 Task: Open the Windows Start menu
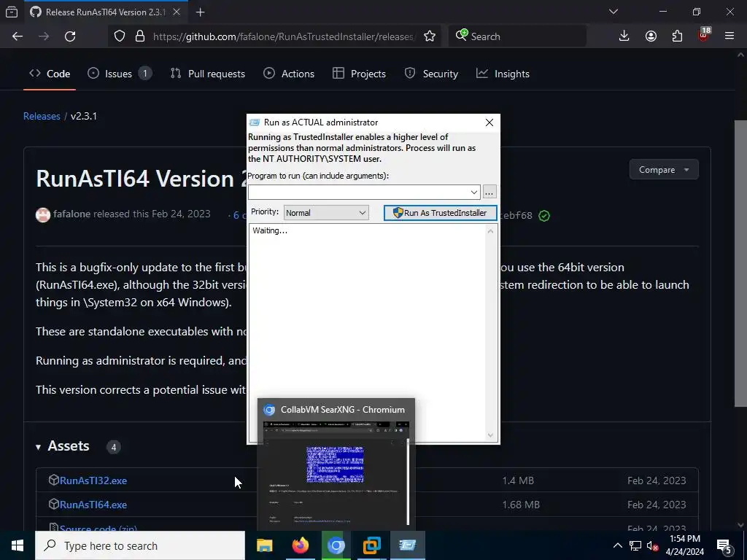coord(18,545)
